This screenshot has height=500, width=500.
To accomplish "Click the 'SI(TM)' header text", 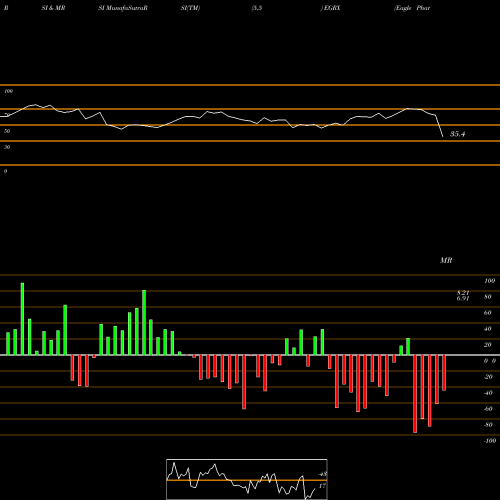I will [x=190, y=8].
